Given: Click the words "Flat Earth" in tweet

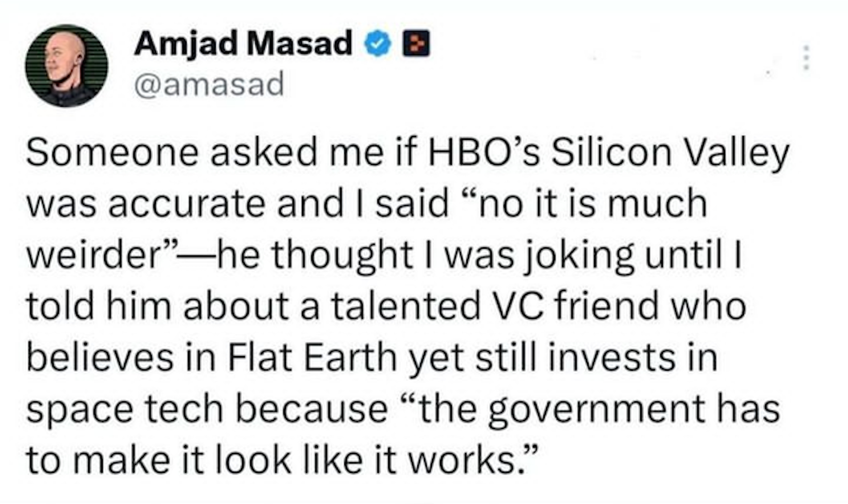Looking at the screenshot, I should (313, 357).
